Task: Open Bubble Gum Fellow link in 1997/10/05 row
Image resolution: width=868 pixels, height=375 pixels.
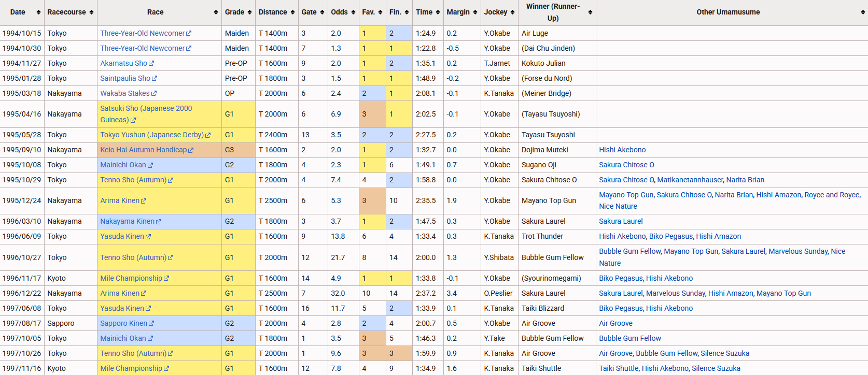Action: 630,338
